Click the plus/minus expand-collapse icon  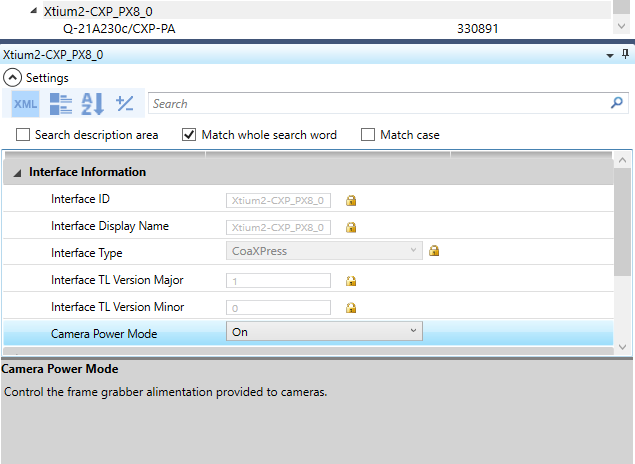click(x=124, y=103)
